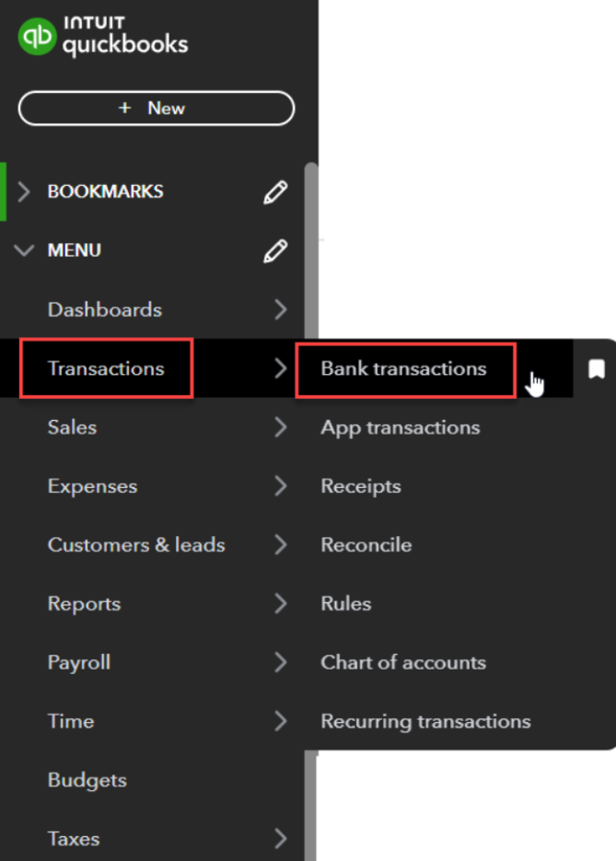Viewport: 616px width, 861px height.
Task: Open Chart of accounts
Action: click(x=403, y=662)
